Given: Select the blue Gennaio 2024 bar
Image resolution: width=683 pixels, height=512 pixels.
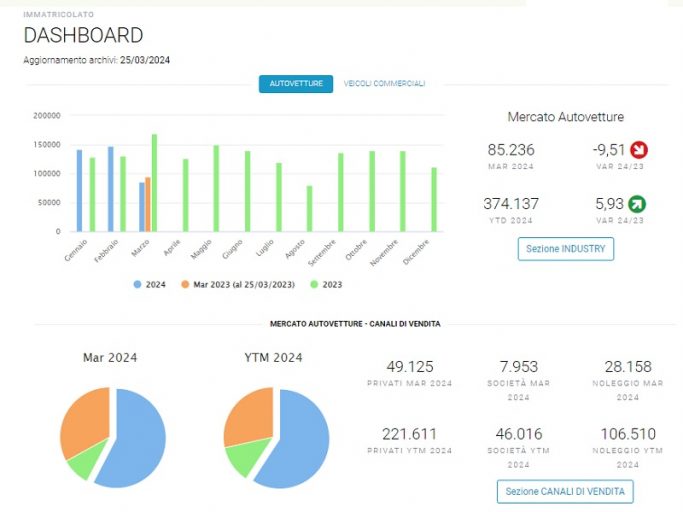Looking at the screenshot, I should (x=79, y=190).
